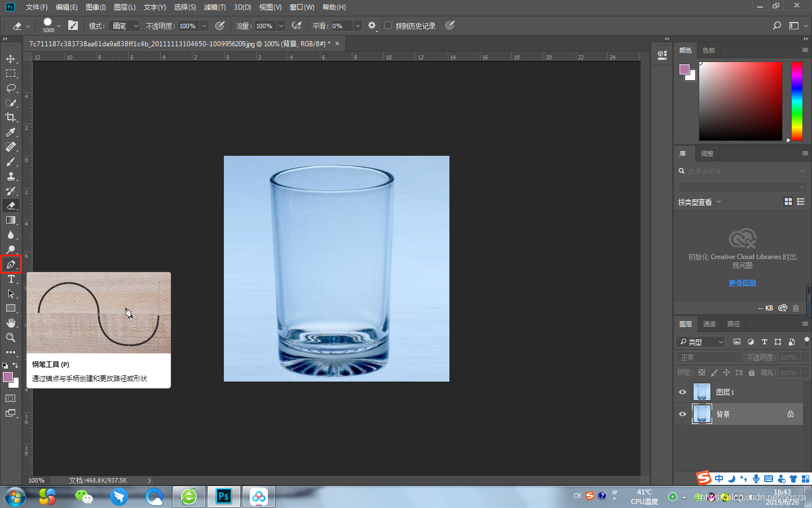Viewport: 812px width, 508px height.
Task: Change screen mode icon in toolbox
Action: pos(11,413)
